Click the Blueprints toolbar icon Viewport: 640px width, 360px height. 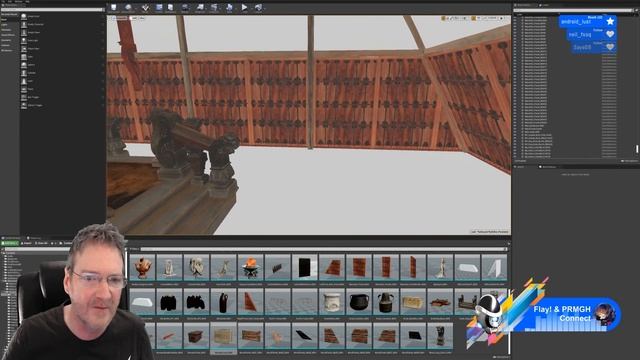tap(200, 8)
